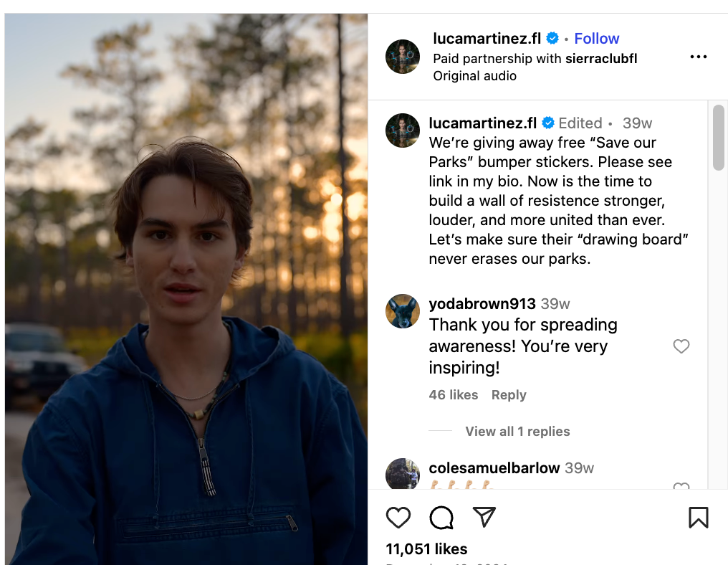Viewport: 728px width, 565px height.
Task: Like colesamuelbarlow's comment
Action: tap(681, 487)
